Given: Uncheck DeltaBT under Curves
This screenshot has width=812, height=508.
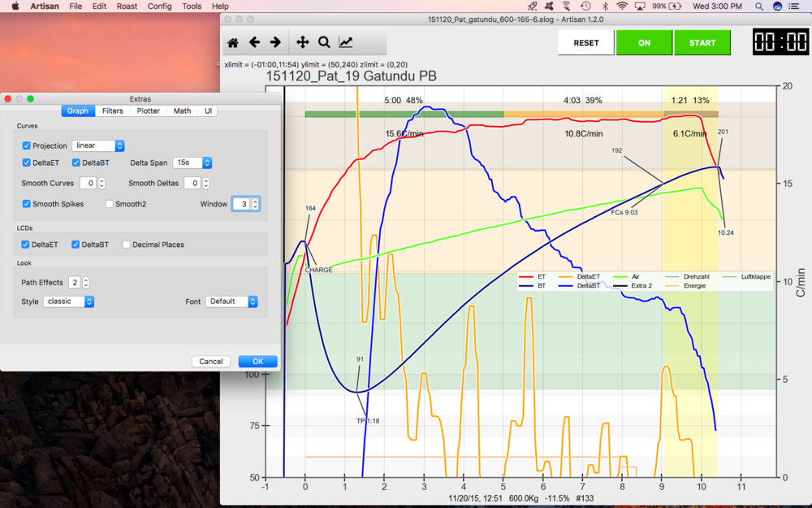Looking at the screenshot, I should coord(76,163).
